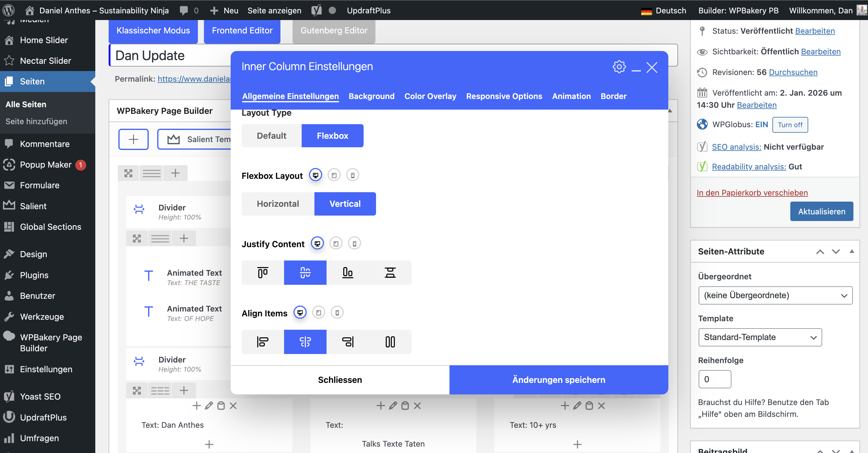Image resolution: width=868 pixels, height=453 pixels.
Task: Click Änderungen speichern button
Action: 558,380
